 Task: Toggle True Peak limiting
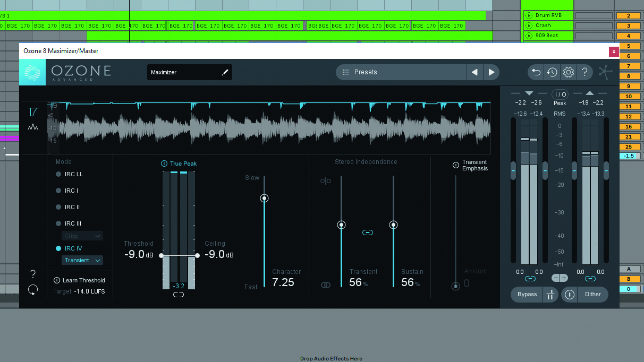[164, 163]
